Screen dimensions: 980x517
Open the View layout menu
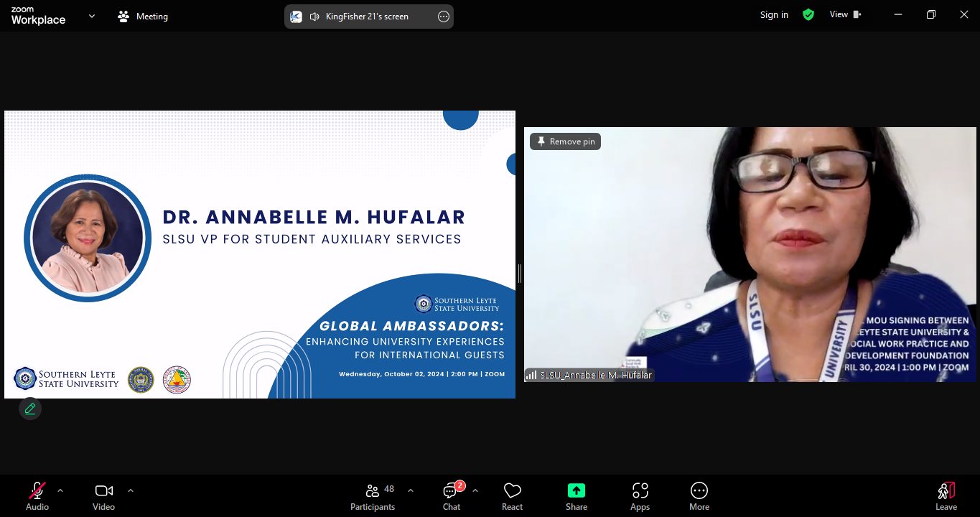(x=845, y=14)
